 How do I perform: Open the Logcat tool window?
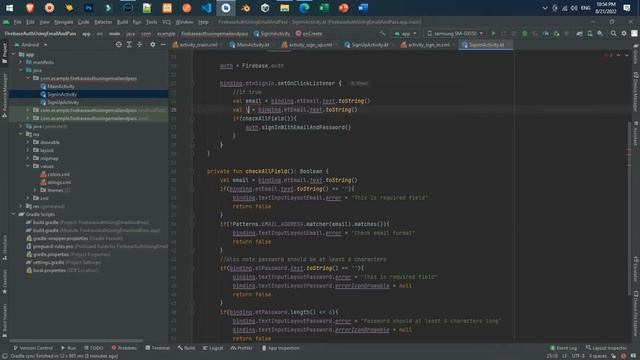213,348
